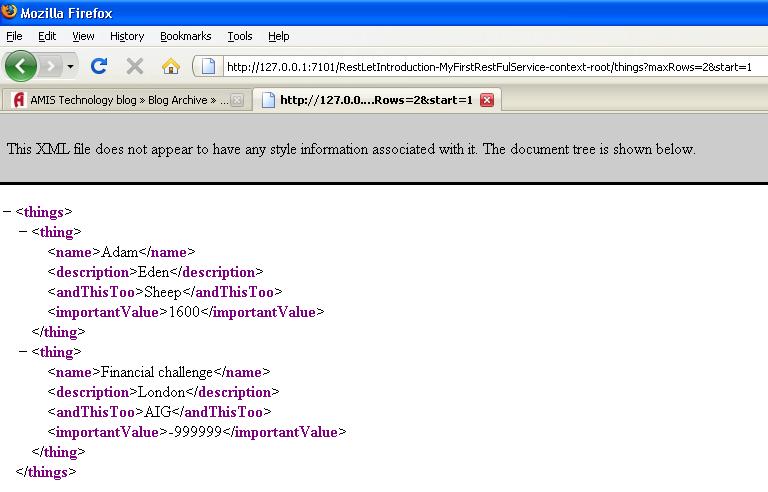Open the Bookmarks menu
The image size is (768, 492).
[x=186, y=36]
